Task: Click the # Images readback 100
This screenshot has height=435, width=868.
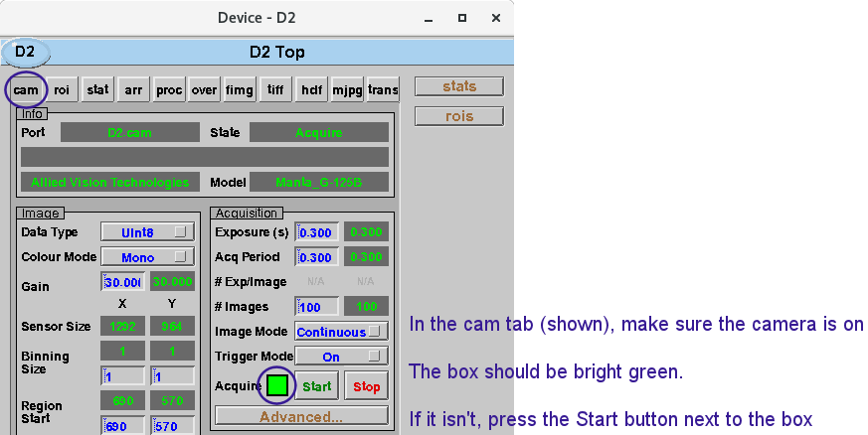Action: point(367,306)
